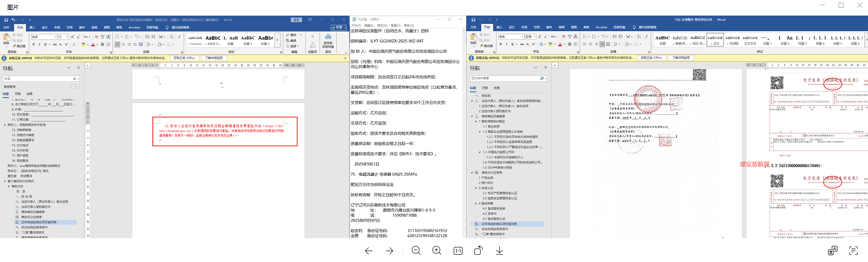The width and height of the screenshot is (868, 262).
Task: Rotate the picture with the rotate icon
Action: [479, 251]
